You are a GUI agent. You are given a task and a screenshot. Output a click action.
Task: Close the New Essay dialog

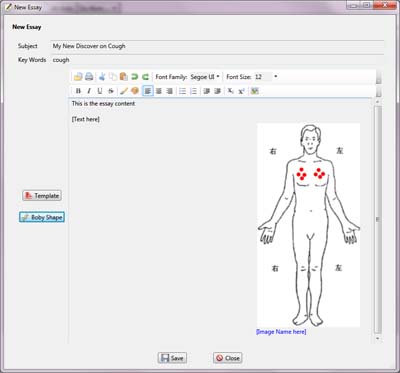pos(228,358)
